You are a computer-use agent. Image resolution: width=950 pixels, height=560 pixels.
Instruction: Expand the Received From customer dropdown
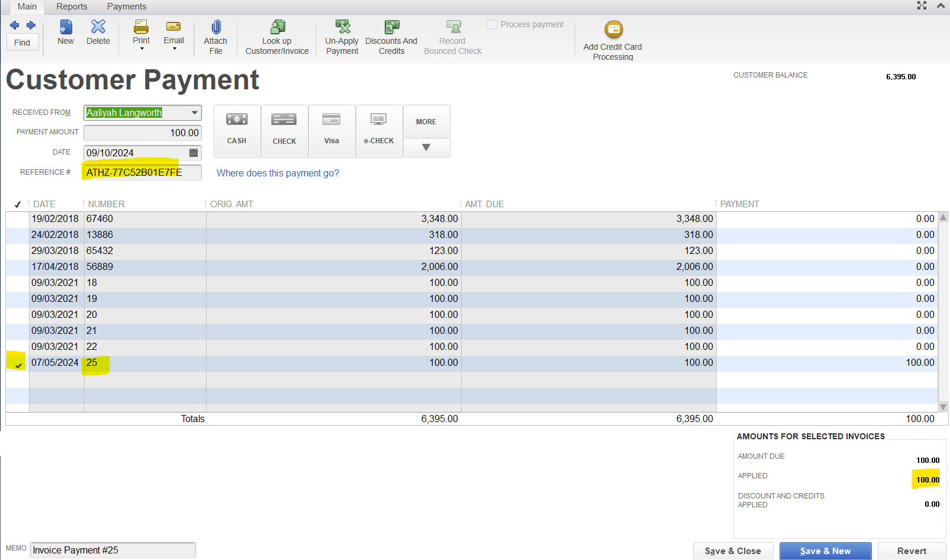click(x=194, y=112)
